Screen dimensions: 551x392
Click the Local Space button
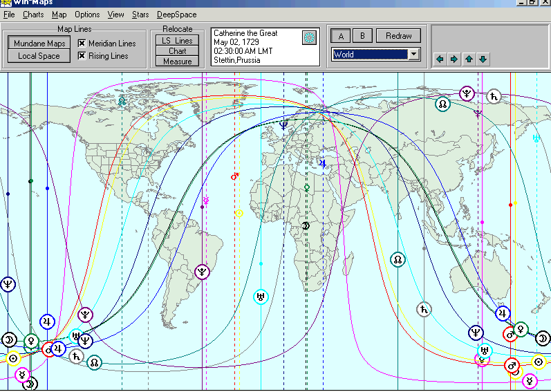(39, 56)
